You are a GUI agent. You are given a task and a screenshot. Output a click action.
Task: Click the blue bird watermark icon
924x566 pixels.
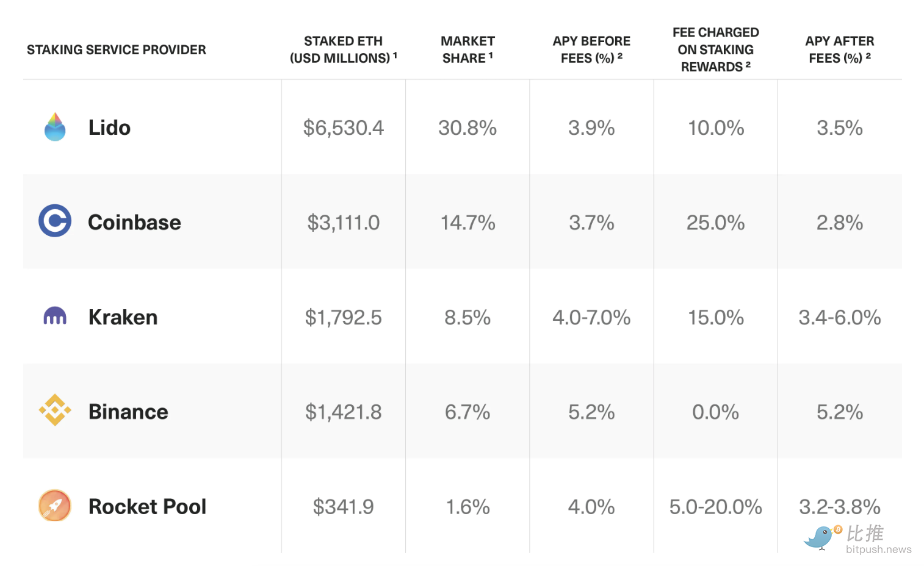(x=820, y=537)
